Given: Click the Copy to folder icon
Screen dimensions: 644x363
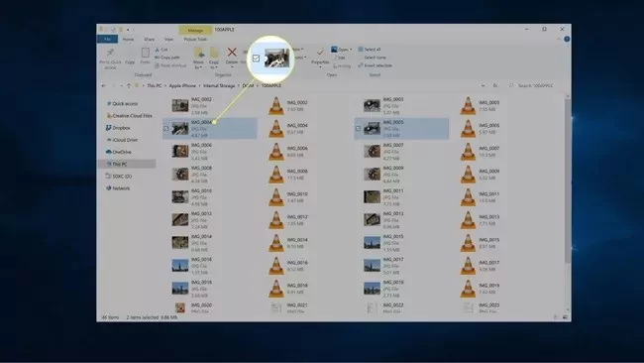Looking at the screenshot, I should [x=214, y=53].
